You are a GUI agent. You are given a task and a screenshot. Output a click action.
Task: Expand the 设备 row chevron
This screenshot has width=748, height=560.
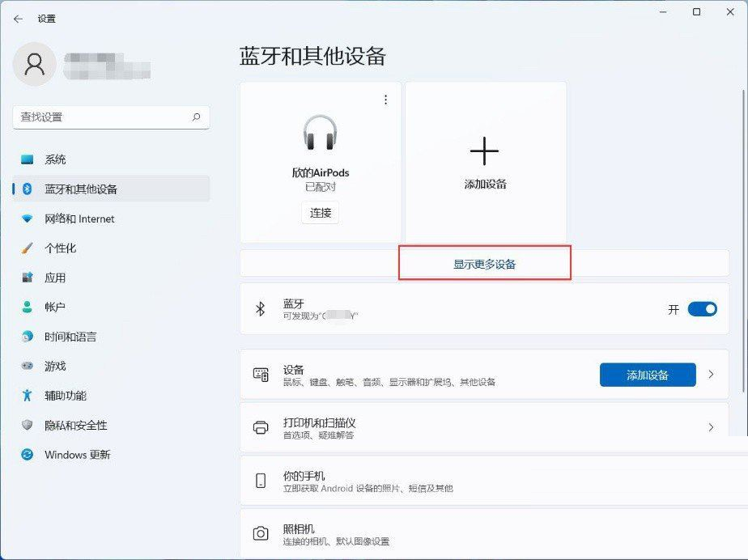(711, 375)
